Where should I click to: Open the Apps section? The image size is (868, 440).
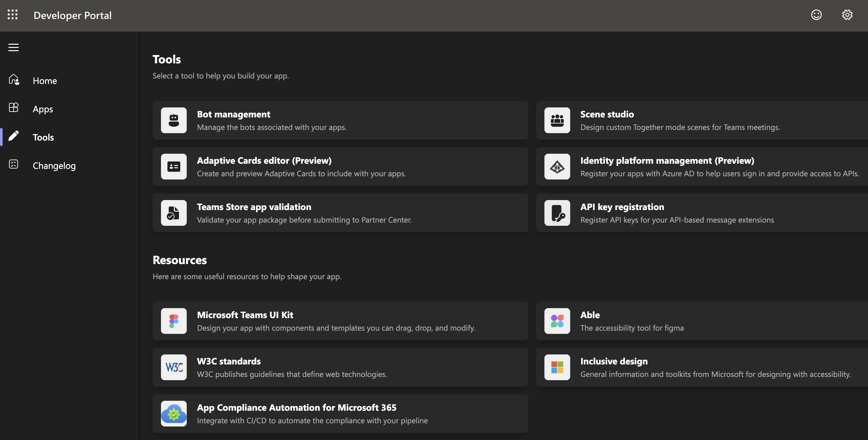[42, 109]
